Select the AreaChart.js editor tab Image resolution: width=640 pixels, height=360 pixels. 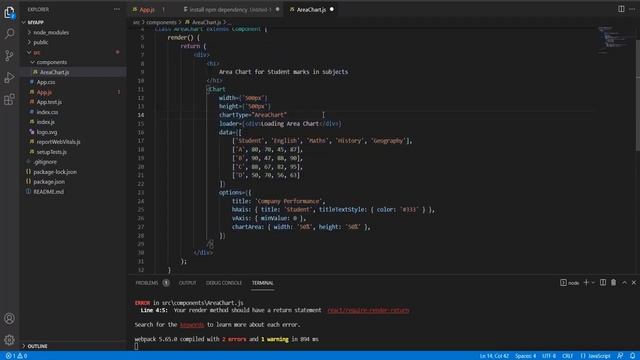311,9
